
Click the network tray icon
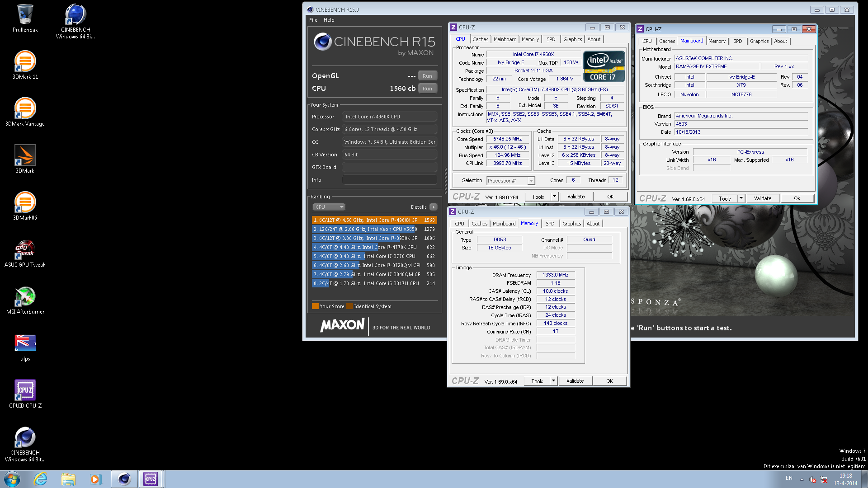coord(824,480)
